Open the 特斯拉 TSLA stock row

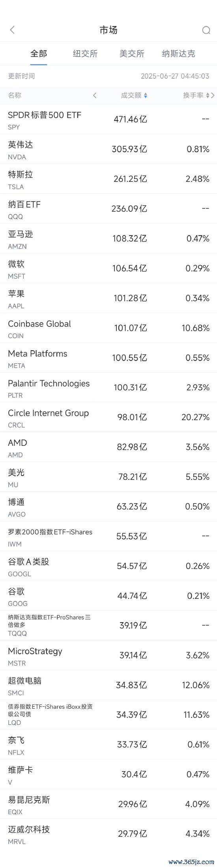108,179
